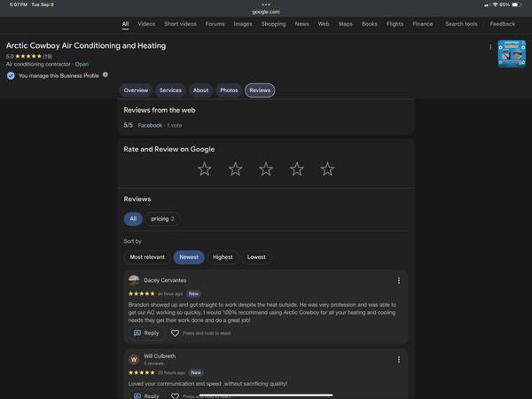Switch to the About tab
Screen dimensions: 532x399
[x=201, y=90]
